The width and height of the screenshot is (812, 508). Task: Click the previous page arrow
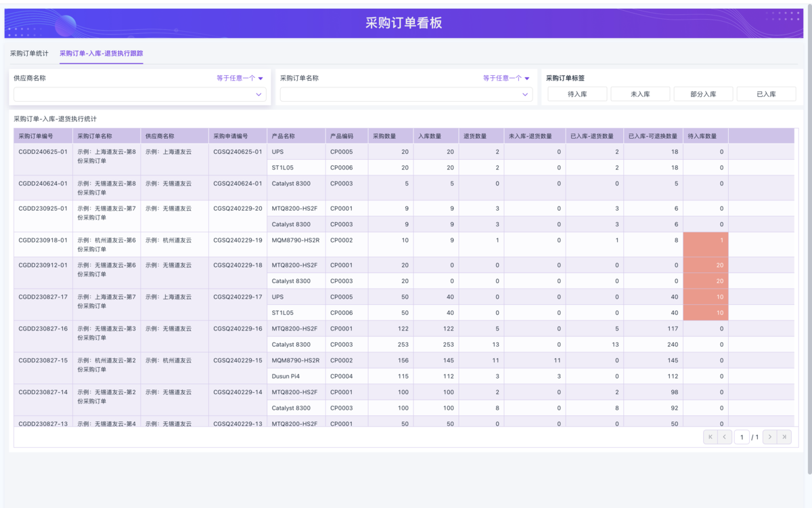725,437
